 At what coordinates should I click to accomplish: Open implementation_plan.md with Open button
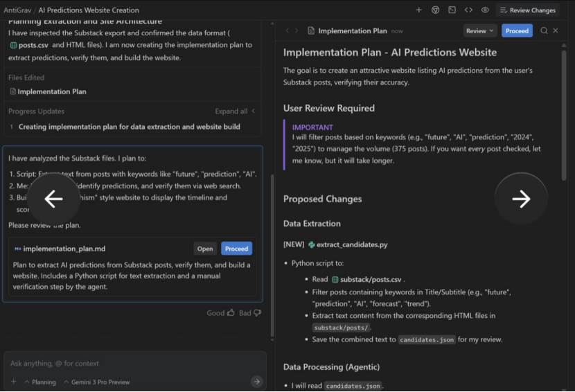205,249
